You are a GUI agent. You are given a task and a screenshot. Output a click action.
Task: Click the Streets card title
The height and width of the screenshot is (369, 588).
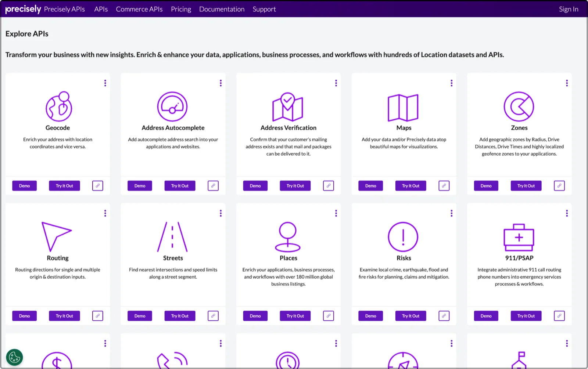coord(173,258)
